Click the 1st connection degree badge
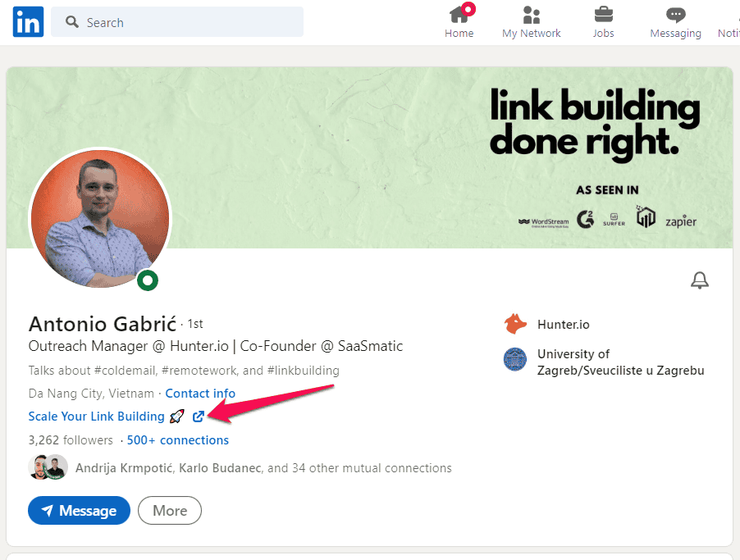The width and height of the screenshot is (740, 560). 195,324
